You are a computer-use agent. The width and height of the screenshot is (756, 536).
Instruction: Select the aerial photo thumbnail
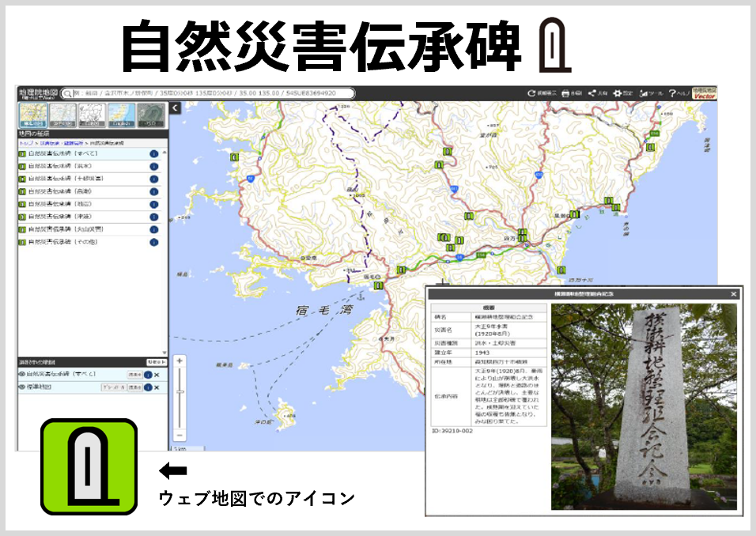[x=151, y=115]
